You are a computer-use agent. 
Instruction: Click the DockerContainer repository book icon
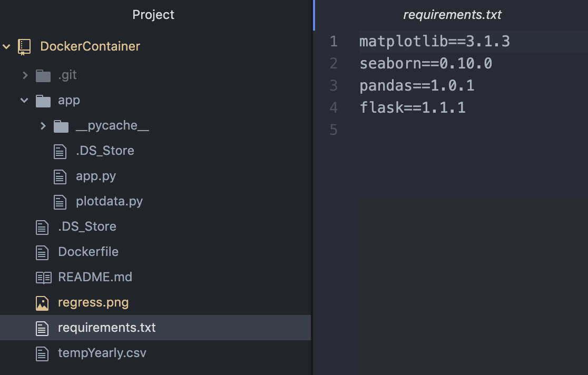24,47
